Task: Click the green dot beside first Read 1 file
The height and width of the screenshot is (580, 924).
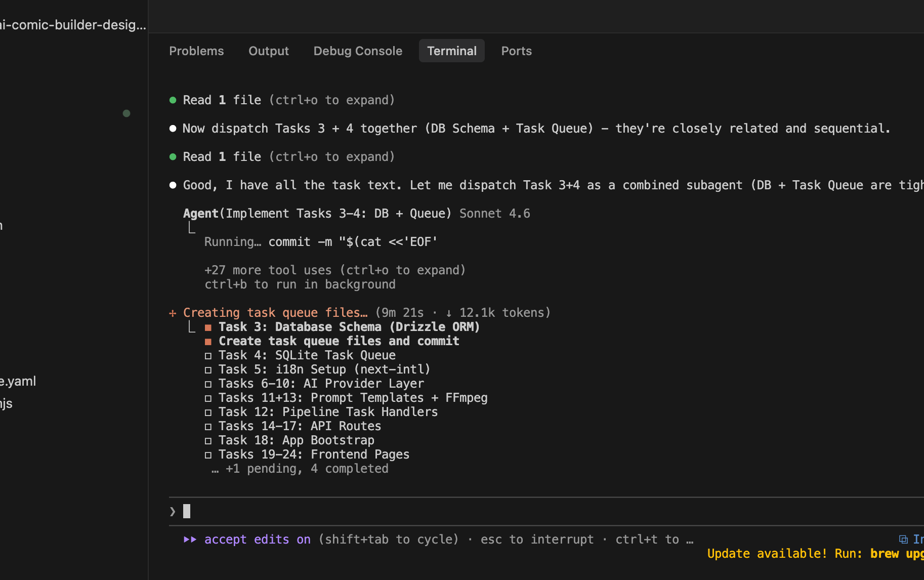Action: [x=173, y=100]
